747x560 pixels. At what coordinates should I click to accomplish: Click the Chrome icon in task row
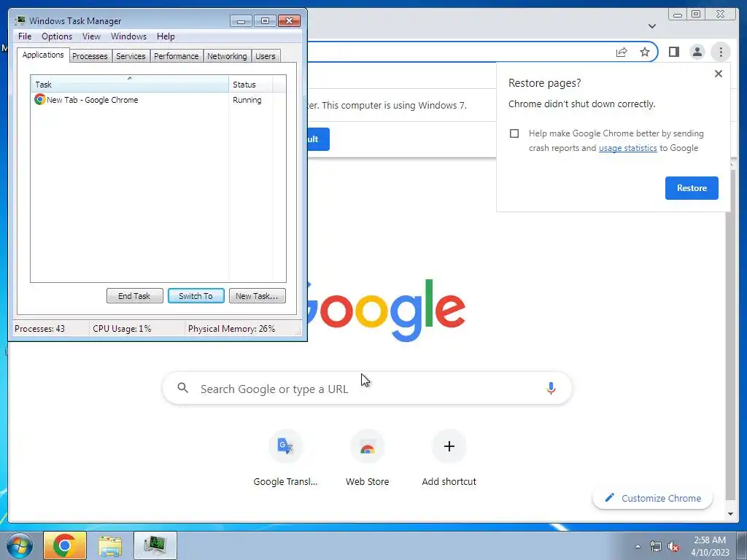coord(39,99)
